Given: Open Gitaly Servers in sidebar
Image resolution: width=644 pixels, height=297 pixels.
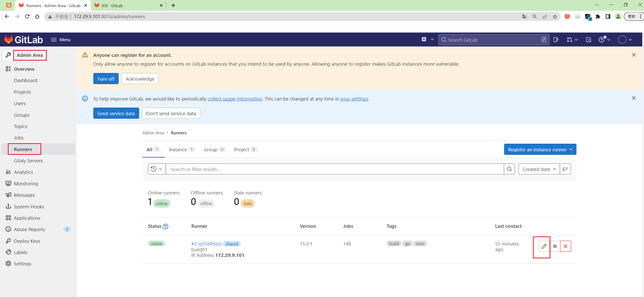Looking at the screenshot, I should [28, 161].
